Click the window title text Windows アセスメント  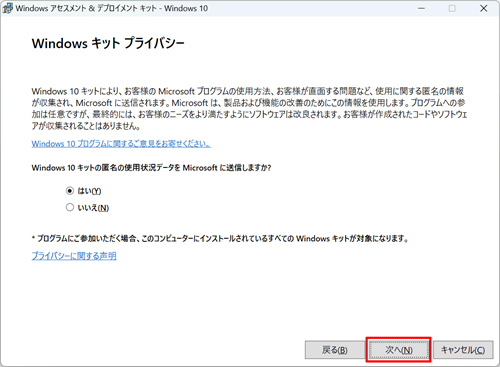(x=112, y=8)
